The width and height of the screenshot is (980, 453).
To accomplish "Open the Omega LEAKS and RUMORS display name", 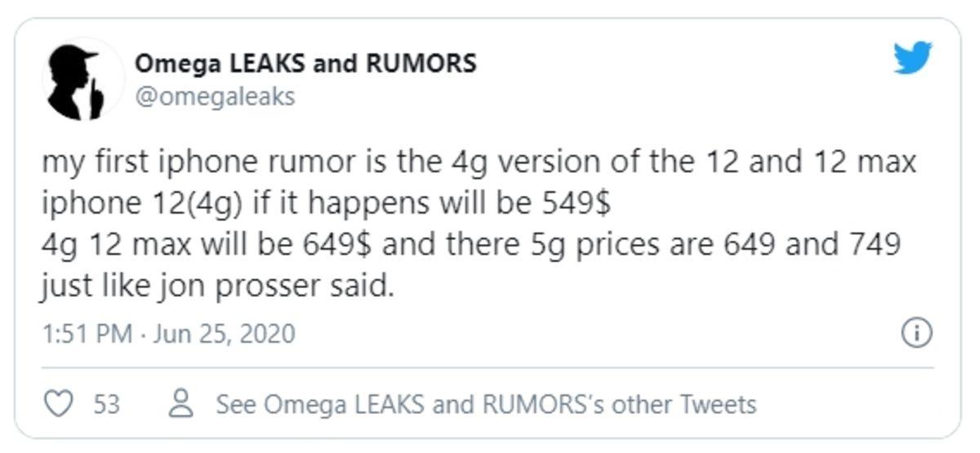I will [x=305, y=63].
